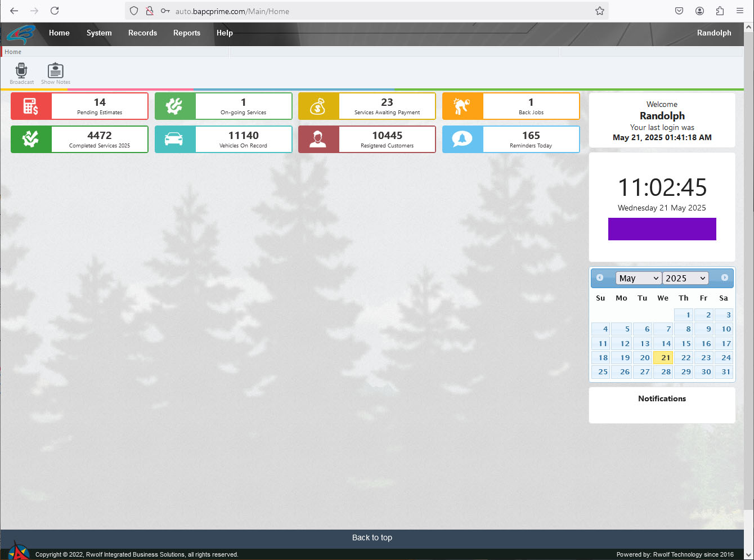754x560 pixels.
Task: Go to previous month in calendar
Action: coord(600,277)
